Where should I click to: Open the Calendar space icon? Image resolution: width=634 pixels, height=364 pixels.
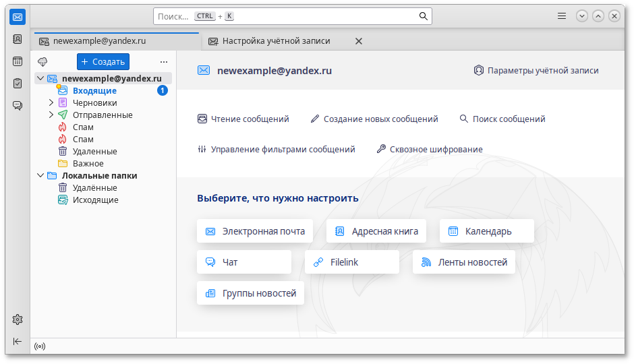(x=18, y=61)
